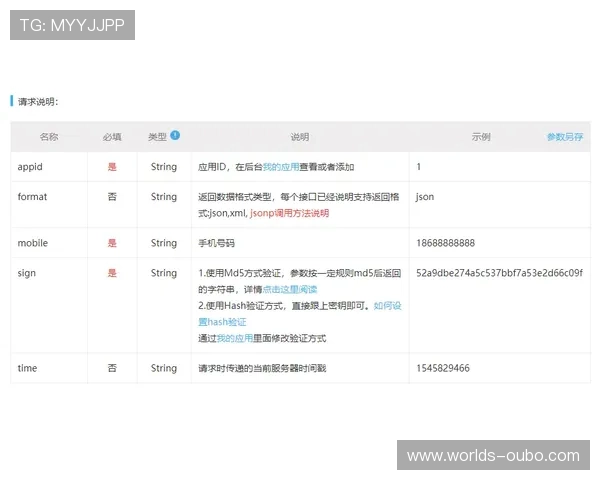The height and width of the screenshot is (480, 600).
Task: Click the 1.使用Md5方式验证 description line
Action: (x=300, y=273)
